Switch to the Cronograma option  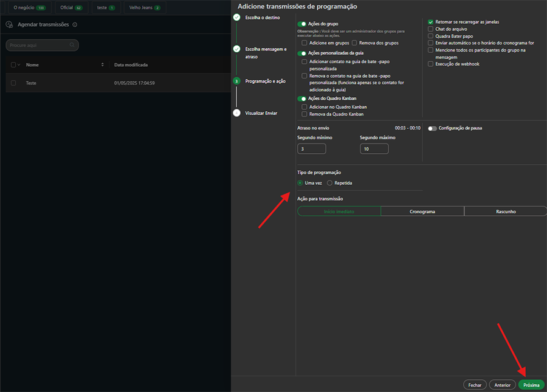pyautogui.click(x=422, y=211)
